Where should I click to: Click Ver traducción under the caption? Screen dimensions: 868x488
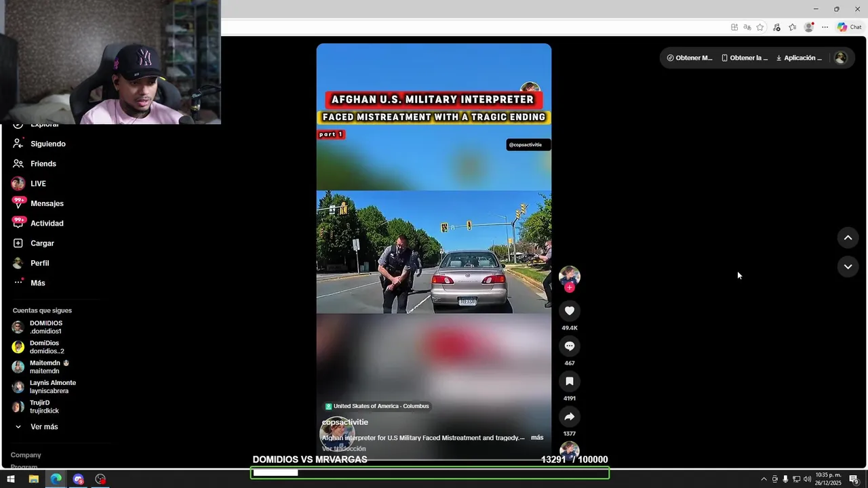click(344, 449)
